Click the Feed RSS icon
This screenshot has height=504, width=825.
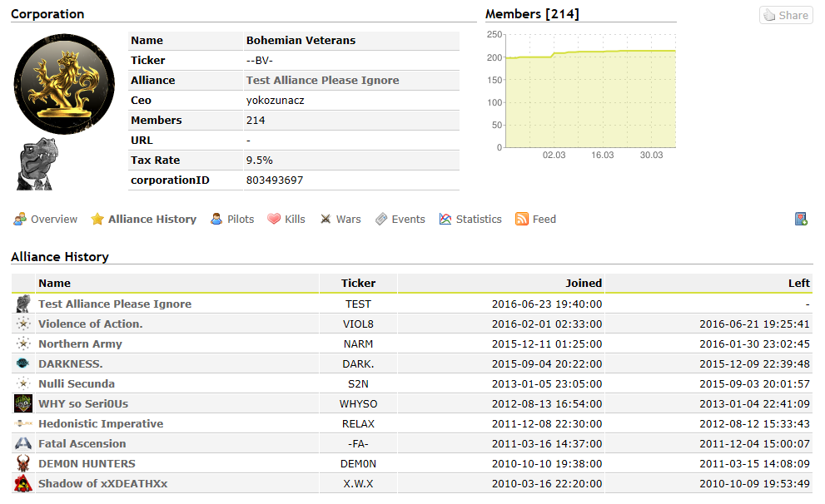point(522,220)
